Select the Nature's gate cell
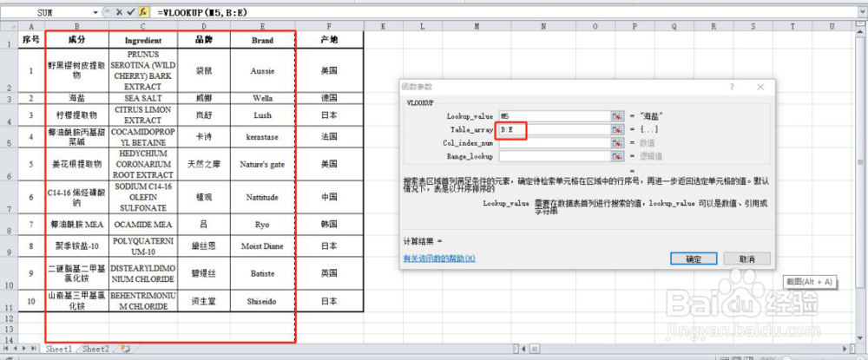The width and height of the screenshot is (868, 360). coord(262,164)
